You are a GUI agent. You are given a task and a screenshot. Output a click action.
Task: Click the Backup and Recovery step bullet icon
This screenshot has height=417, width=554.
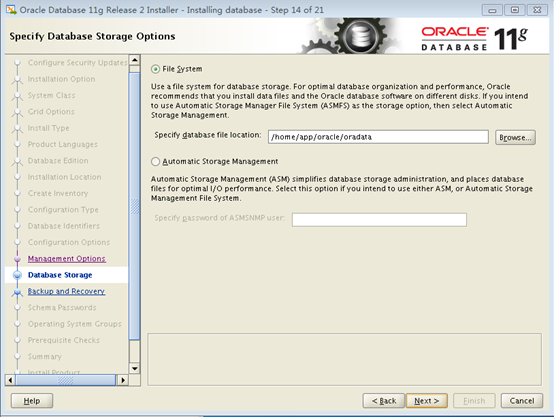coord(17,292)
